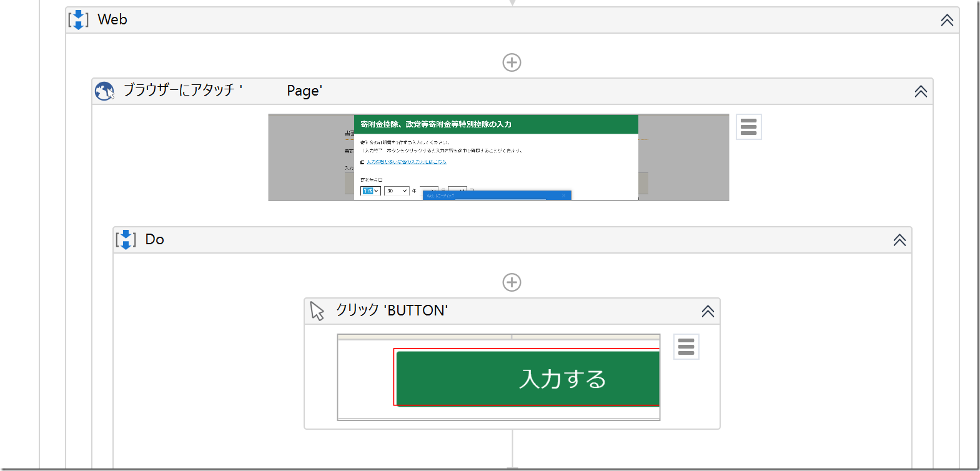The width and height of the screenshot is (980, 471).
Task: Open options menu beside browser screenshot
Action: point(748,127)
